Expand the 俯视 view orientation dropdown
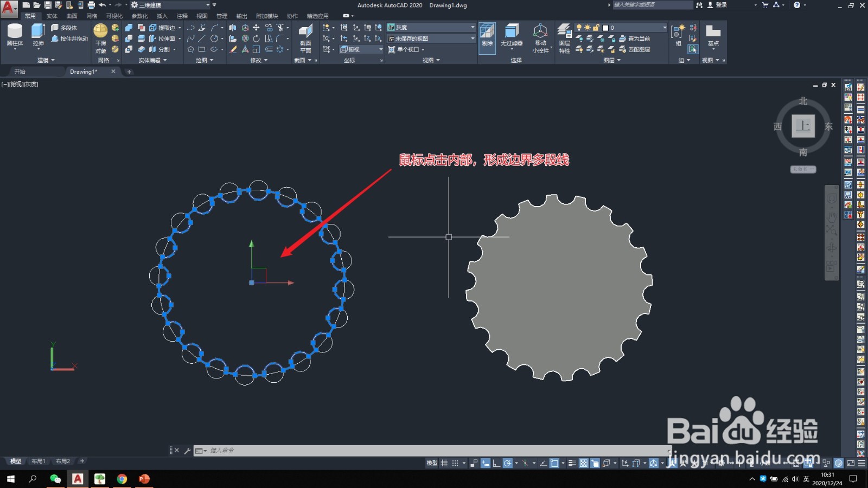The width and height of the screenshot is (868, 488). (380, 49)
